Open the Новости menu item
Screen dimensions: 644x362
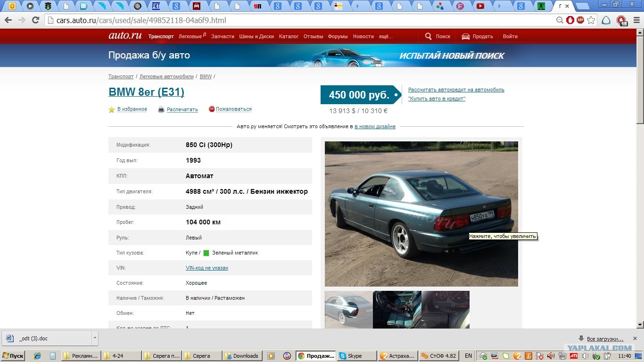point(363,36)
